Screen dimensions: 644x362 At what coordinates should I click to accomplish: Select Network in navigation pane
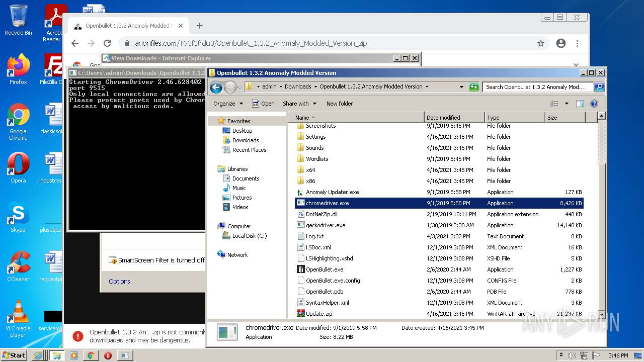237,255
